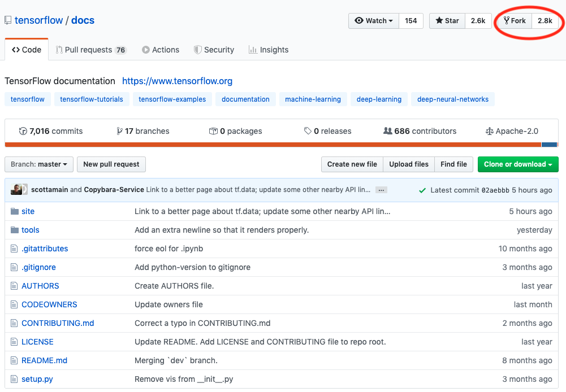Select the tensorflow-examples topic tag
The width and height of the screenshot is (566, 392).
pyautogui.click(x=172, y=99)
